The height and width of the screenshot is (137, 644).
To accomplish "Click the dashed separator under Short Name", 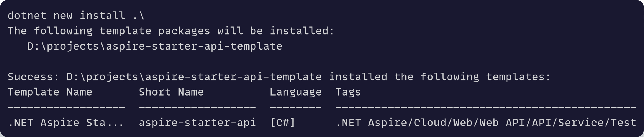I will pos(197,108).
